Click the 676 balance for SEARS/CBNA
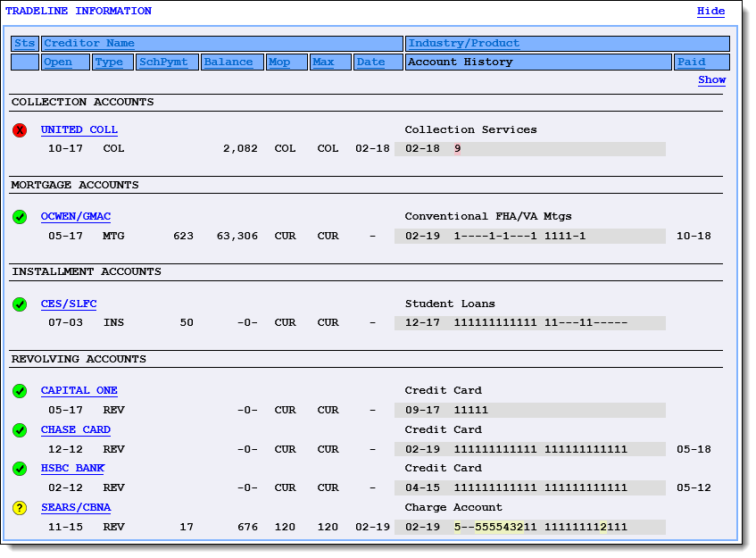This screenshot has height=558, width=756. click(247, 527)
